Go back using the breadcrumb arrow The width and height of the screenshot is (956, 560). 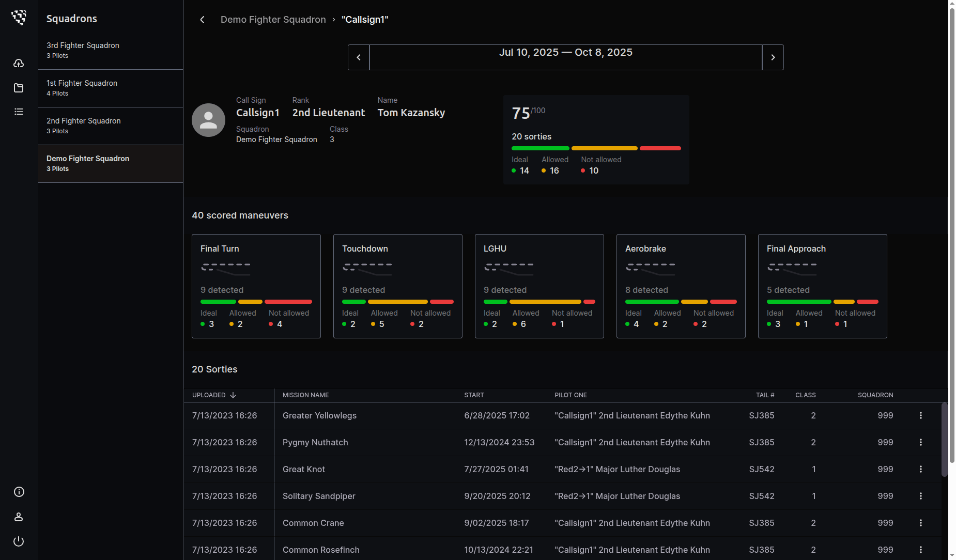tap(202, 20)
